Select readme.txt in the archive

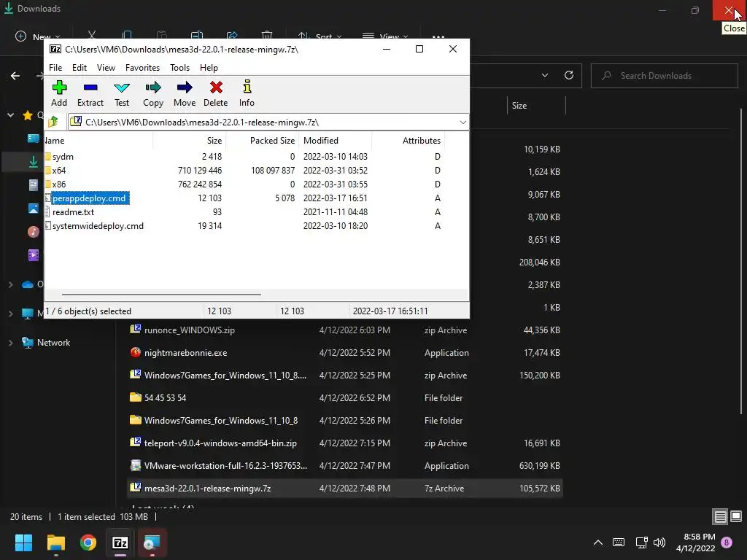tap(73, 212)
